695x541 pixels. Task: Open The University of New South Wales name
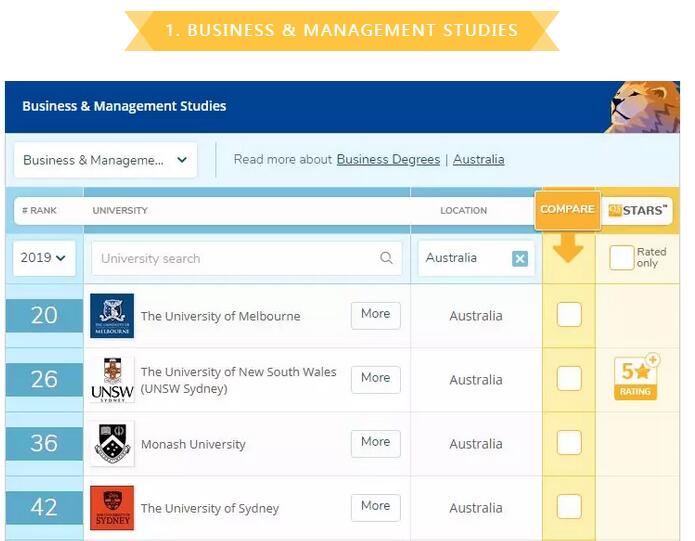pyautogui.click(x=238, y=380)
